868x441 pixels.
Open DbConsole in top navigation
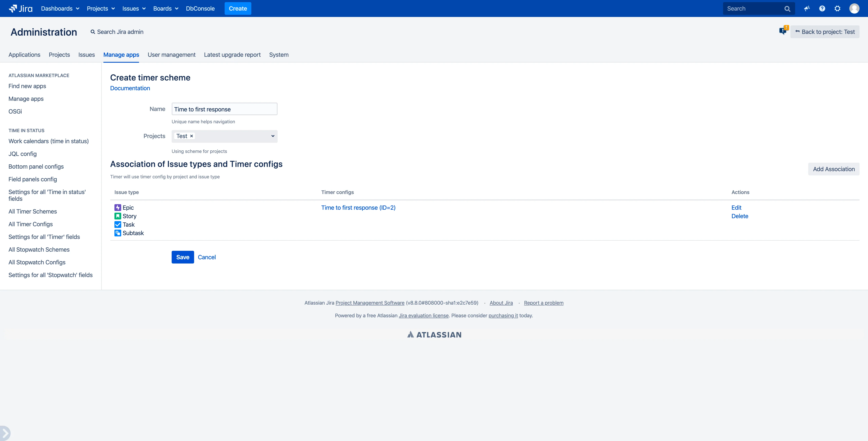tap(200, 8)
